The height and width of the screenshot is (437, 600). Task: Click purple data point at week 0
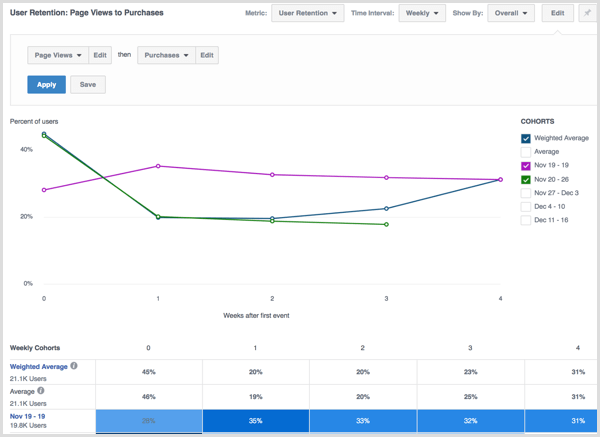pyautogui.click(x=44, y=190)
